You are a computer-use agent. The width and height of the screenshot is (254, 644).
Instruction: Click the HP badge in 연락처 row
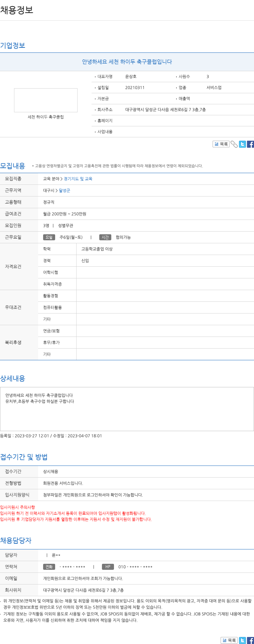(x=108, y=567)
